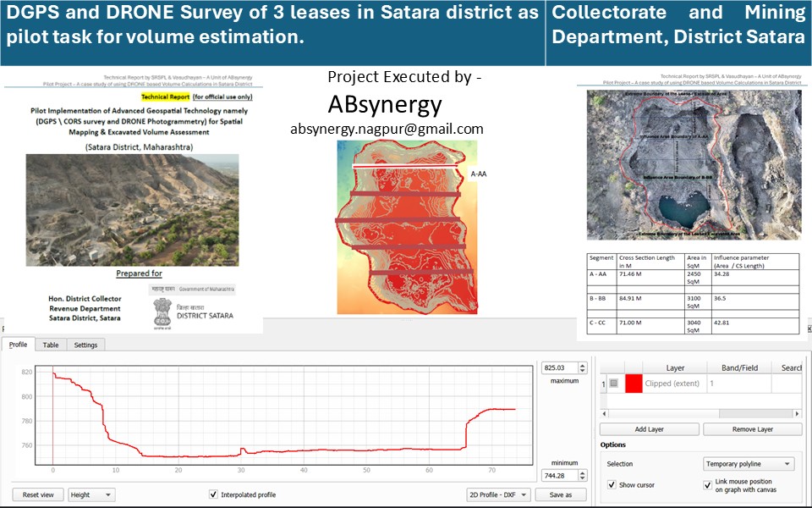Click the layer table's left scroll arrow
Image resolution: width=812 pixels, height=508 pixels.
tap(604, 414)
